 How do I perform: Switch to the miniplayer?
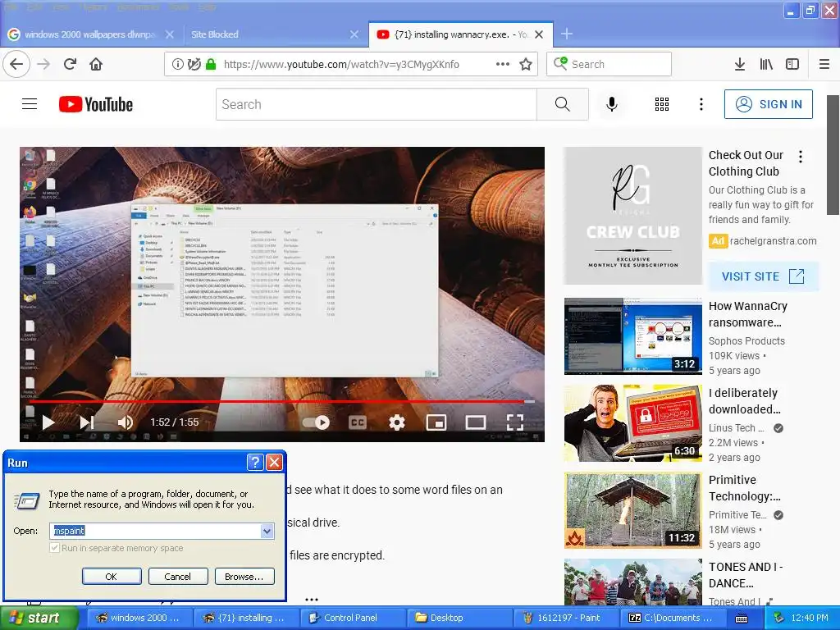tap(436, 422)
